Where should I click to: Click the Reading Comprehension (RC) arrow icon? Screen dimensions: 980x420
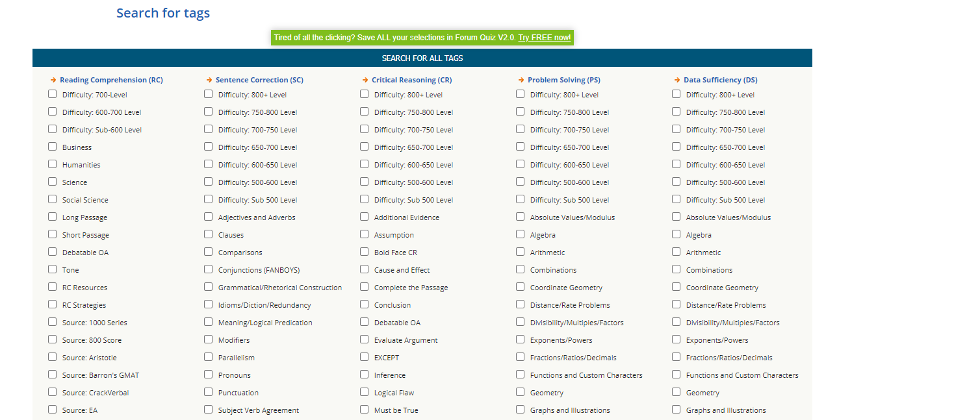pyautogui.click(x=53, y=80)
